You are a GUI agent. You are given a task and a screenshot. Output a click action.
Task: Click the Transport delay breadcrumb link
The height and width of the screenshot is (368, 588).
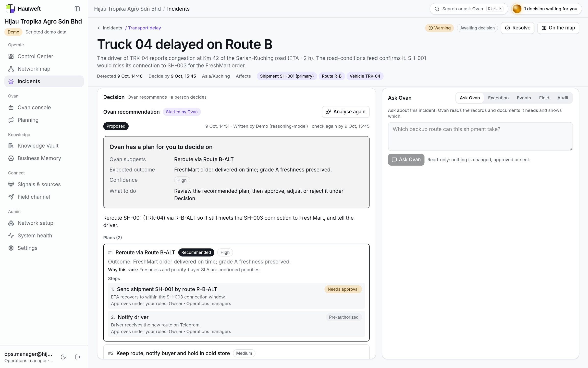point(144,28)
